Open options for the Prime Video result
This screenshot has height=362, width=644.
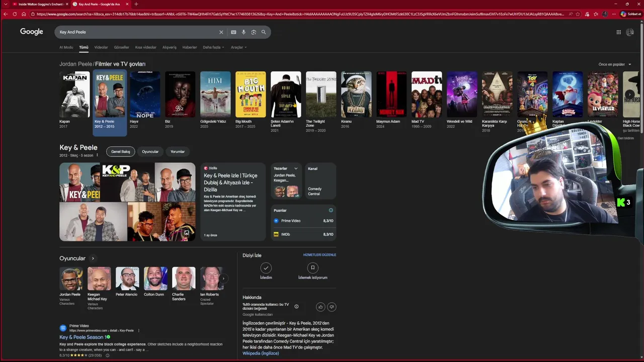[138, 330]
